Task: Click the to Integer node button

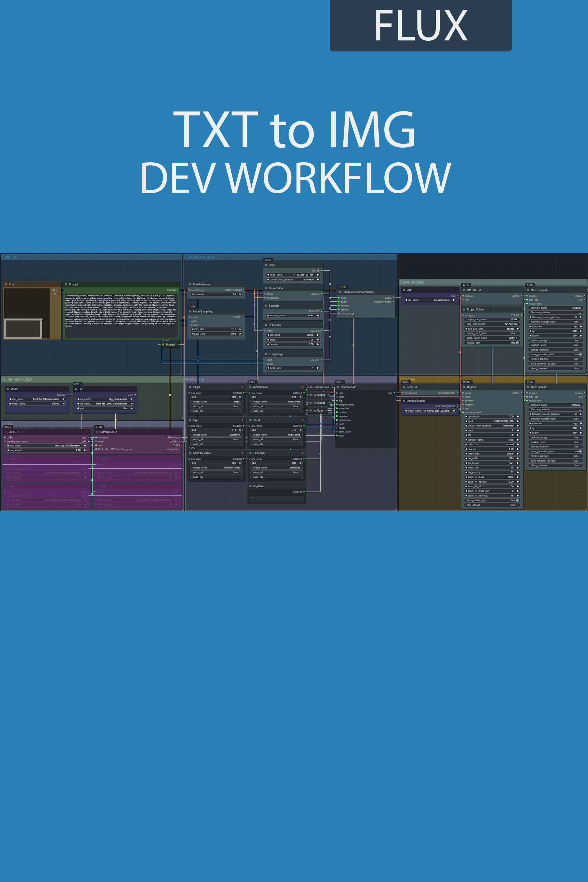Action: click(319, 395)
